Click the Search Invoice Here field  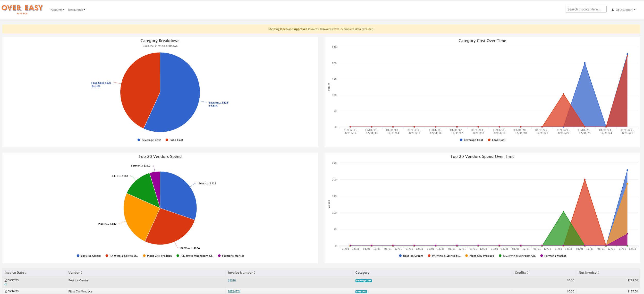pyautogui.click(x=586, y=9)
